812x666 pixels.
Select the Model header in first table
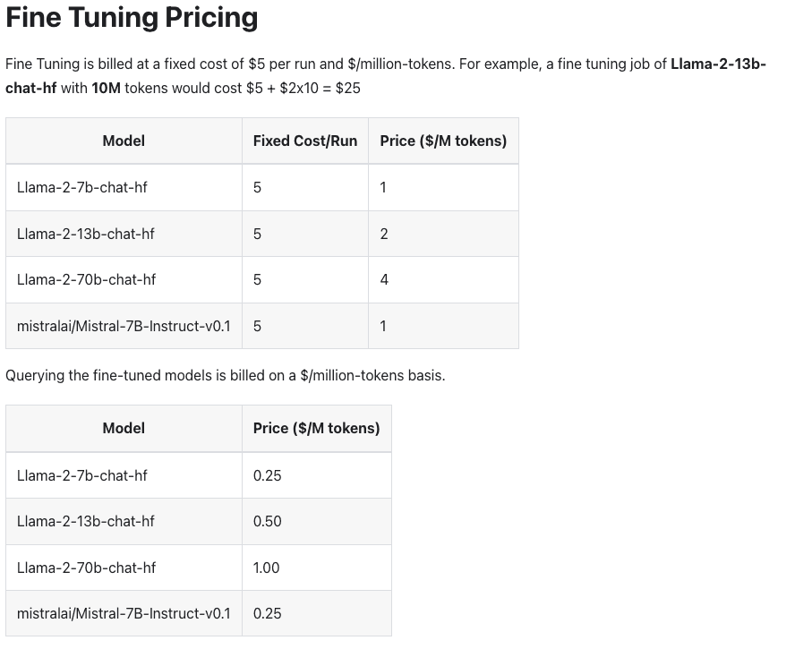coord(124,141)
